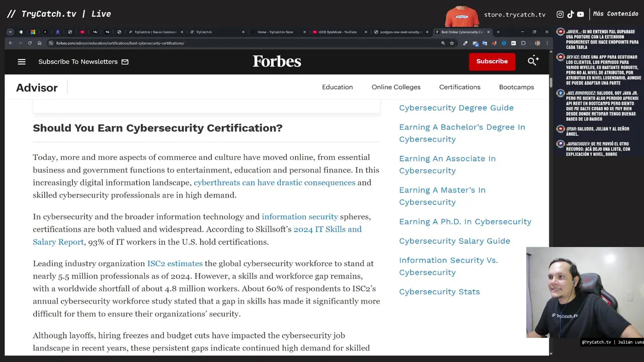The width and height of the screenshot is (644, 362).
Task: Open the Chrome profile avatar
Action: (537, 43)
